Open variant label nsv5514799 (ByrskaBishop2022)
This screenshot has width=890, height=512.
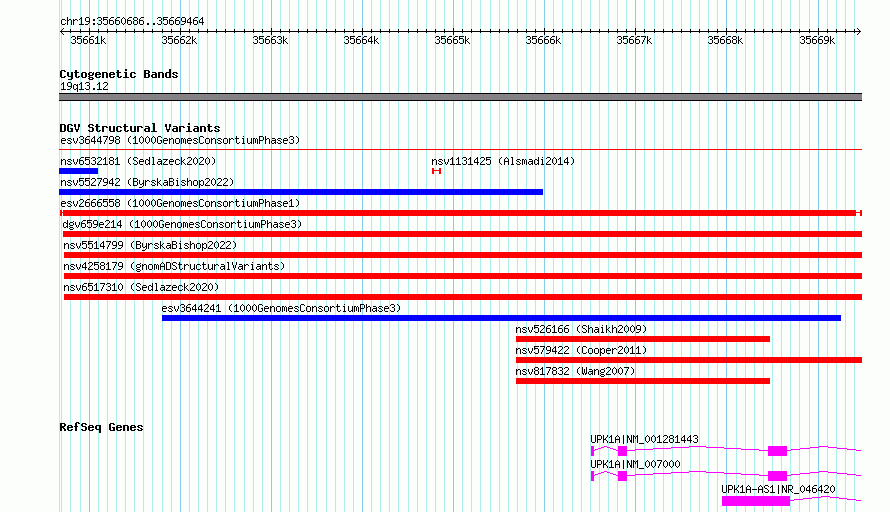(150, 245)
